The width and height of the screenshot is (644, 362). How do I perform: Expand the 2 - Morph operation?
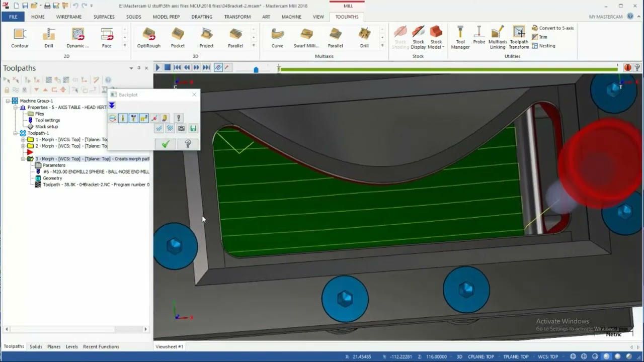(23, 146)
